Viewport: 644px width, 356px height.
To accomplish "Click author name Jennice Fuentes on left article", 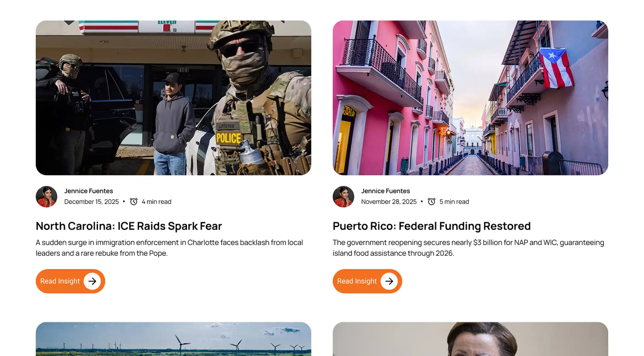I will tap(89, 191).
